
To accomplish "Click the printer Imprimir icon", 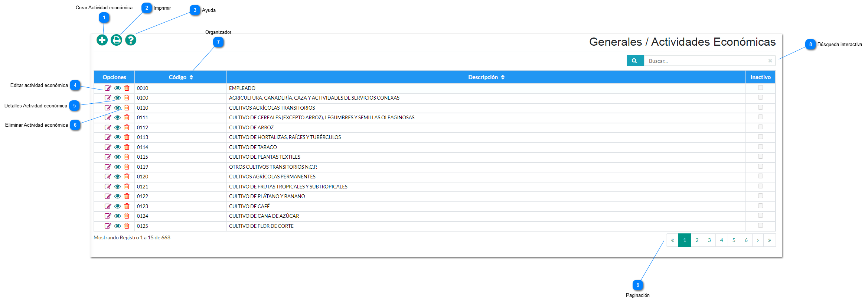I will click(x=117, y=40).
